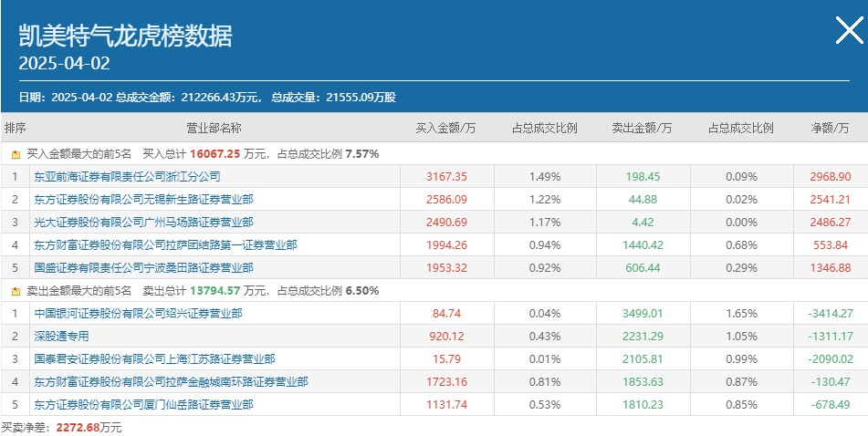Click the 总成交金额 212266.43万元 summary text
Screen dimensions: 868x436
[x=188, y=98]
